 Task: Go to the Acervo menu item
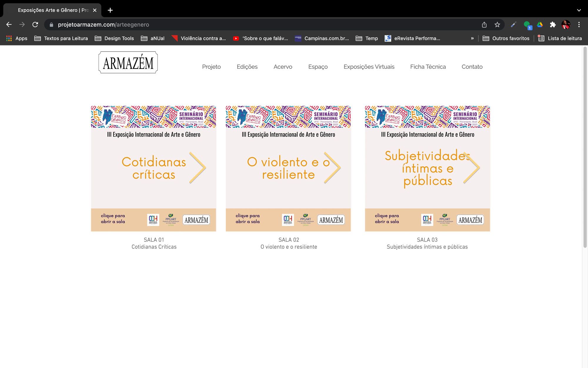coord(283,67)
